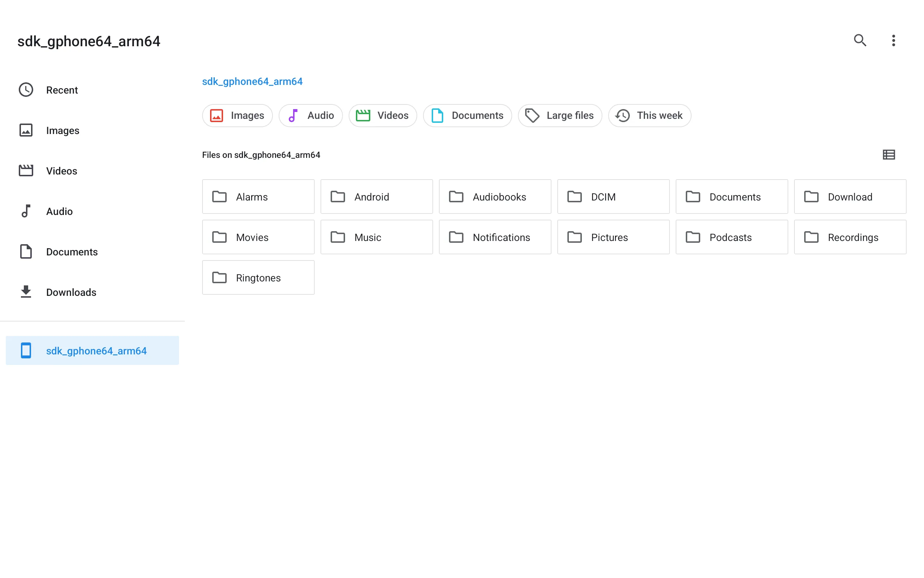The image size is (924, 578).
Task: Open the Ringtones folder
Action: [x=258, y=277]
